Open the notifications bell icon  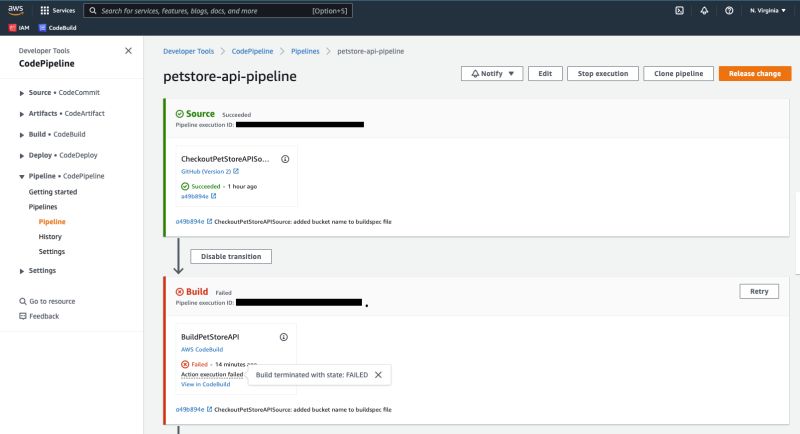704,10
